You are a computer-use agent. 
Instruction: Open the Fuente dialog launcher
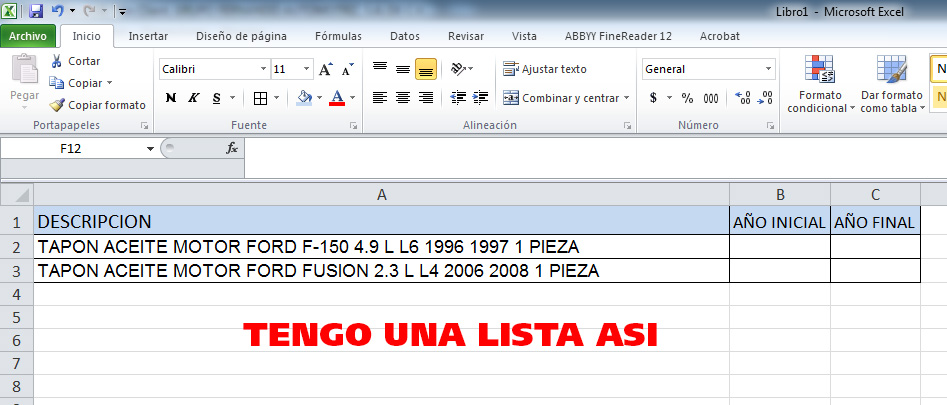[x=353, y=126]
